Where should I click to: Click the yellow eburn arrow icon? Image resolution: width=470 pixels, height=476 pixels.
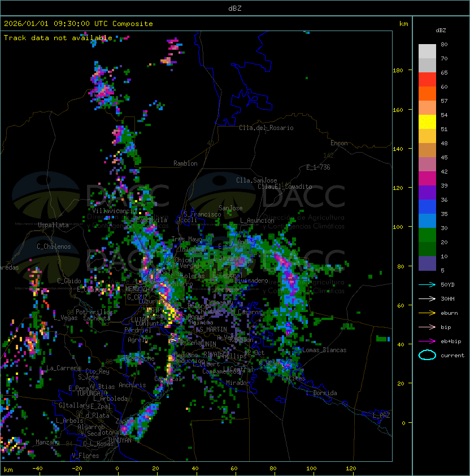[427, 313]
